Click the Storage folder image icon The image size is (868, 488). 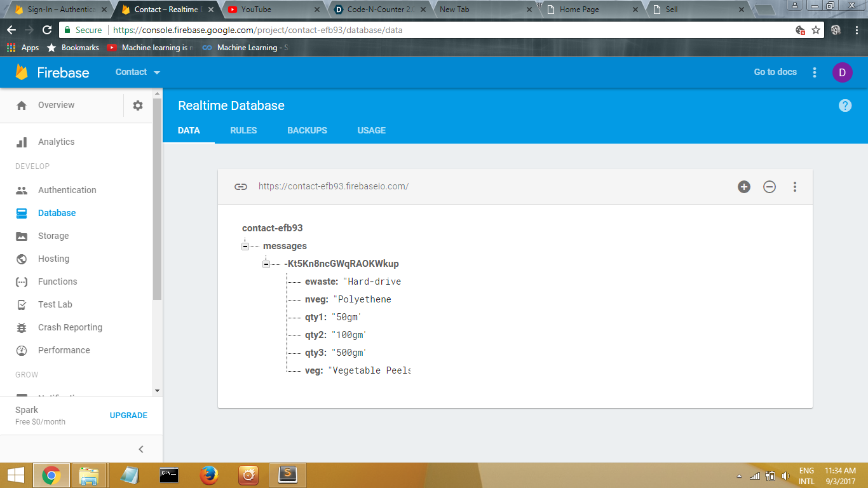[x=22, y=236]
